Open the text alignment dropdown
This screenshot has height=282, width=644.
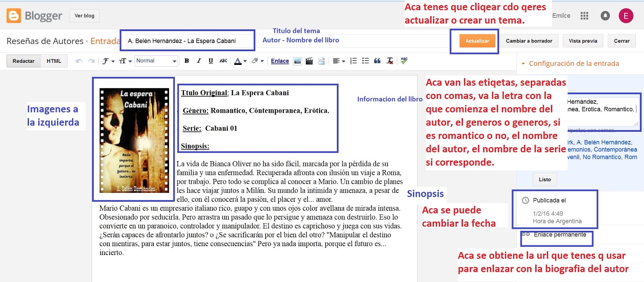coord(339,61)
